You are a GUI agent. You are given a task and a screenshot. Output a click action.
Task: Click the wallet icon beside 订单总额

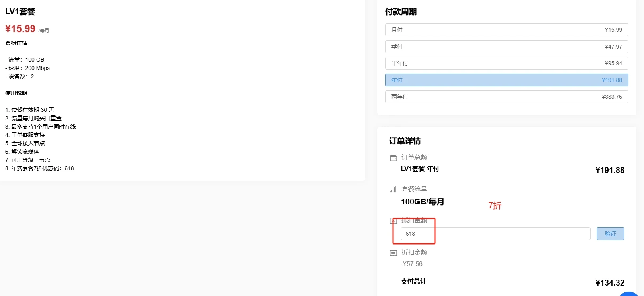click(x=393, y=158)
